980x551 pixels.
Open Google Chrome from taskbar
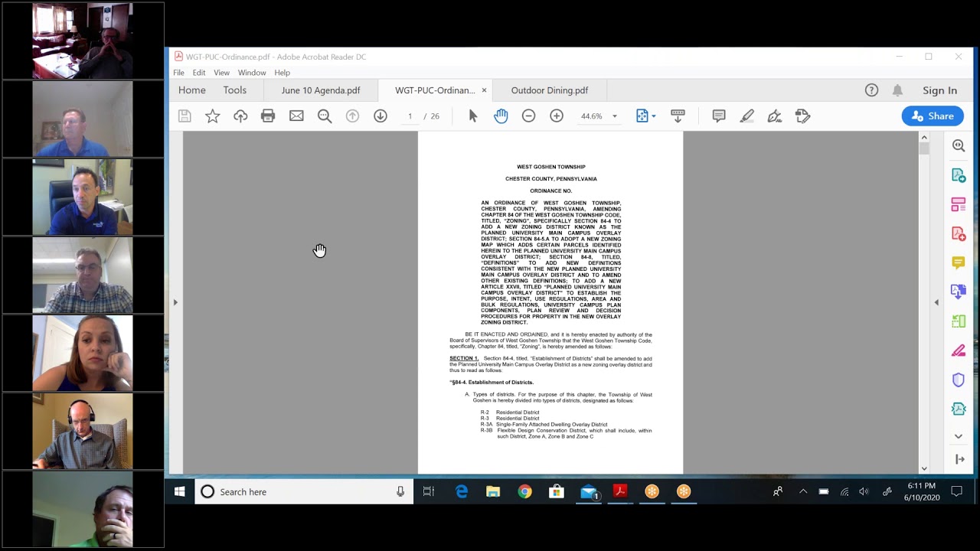(524, 492)
